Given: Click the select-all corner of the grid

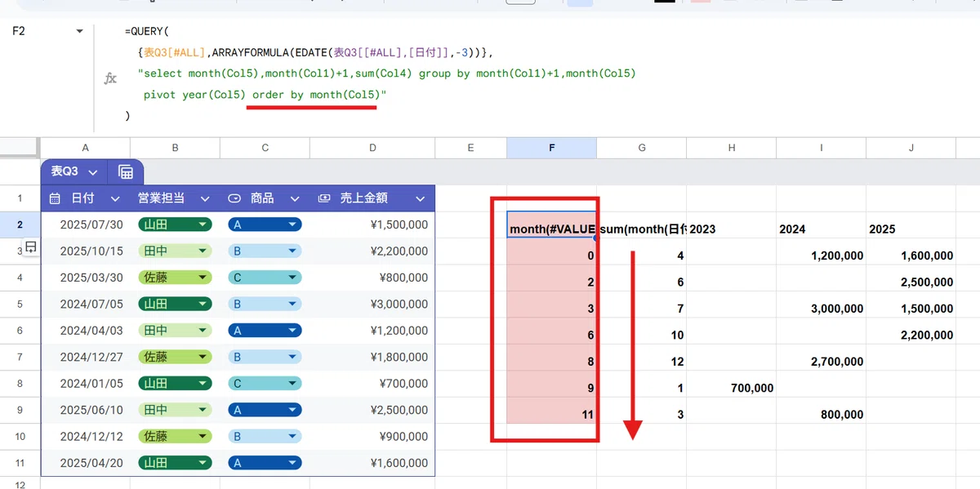Looking at the screenshot, I should click(x=20, y=148).
